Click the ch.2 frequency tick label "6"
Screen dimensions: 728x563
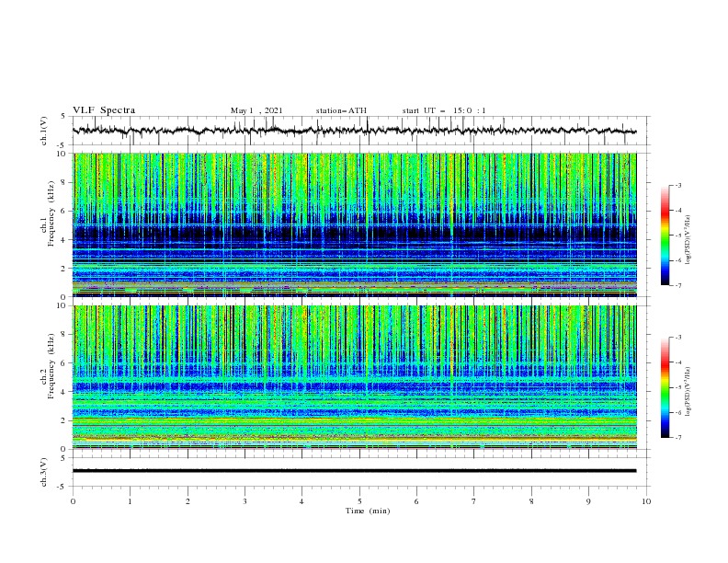pyautogui.click(x=65, y=362)
